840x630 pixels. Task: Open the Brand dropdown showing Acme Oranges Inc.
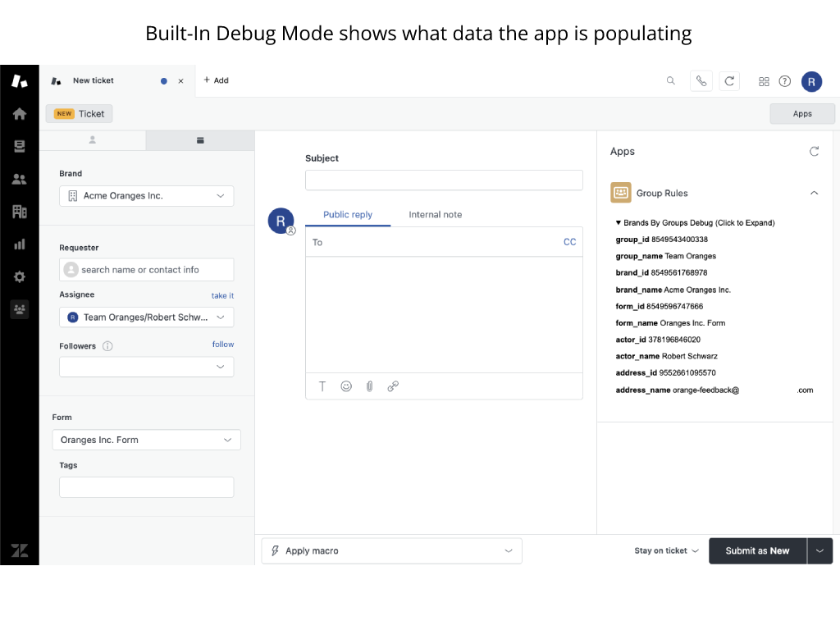pos(146,195)
